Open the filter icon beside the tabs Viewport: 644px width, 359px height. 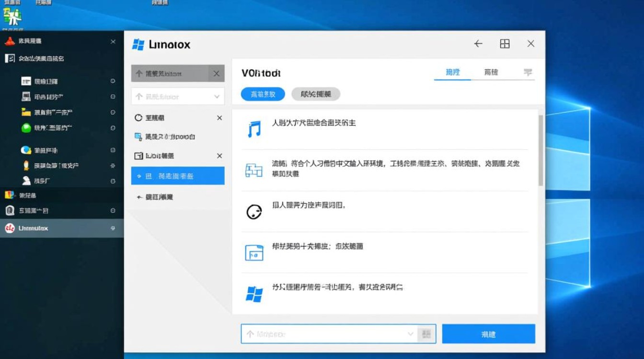pyautogui.click(x=528, y=72)
